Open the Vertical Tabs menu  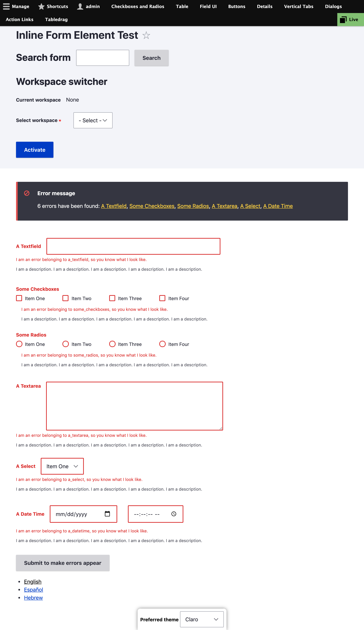coord(299,6)
